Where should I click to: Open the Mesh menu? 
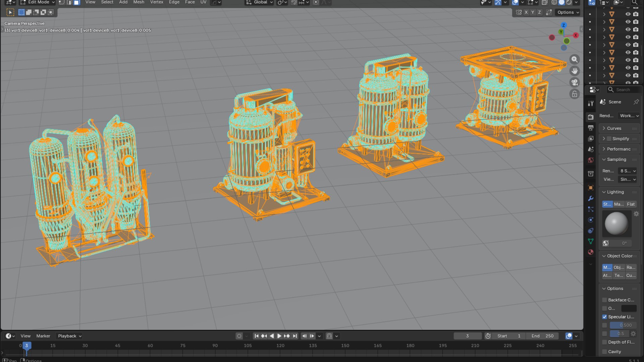139,2
